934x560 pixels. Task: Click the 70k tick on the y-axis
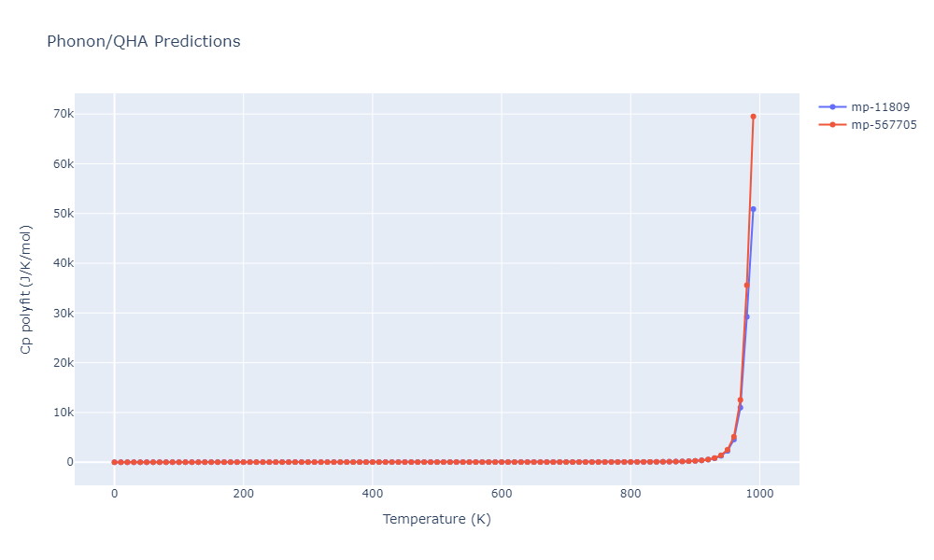[x=64, y=114]
